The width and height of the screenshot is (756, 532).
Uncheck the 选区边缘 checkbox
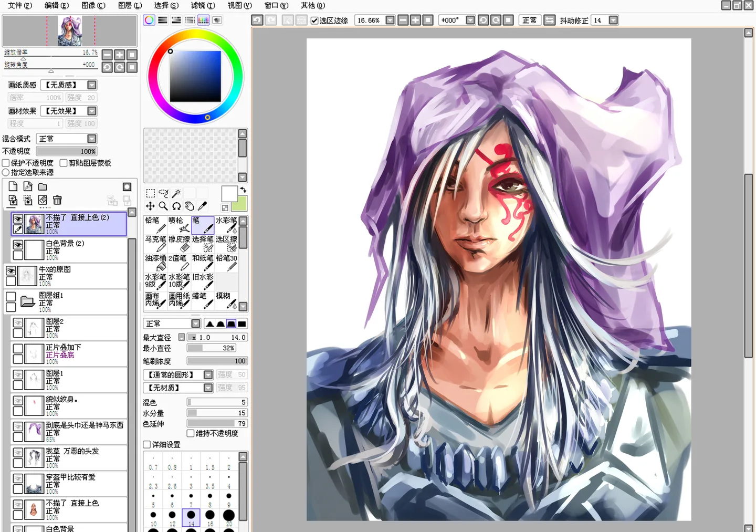coord(314,20)
